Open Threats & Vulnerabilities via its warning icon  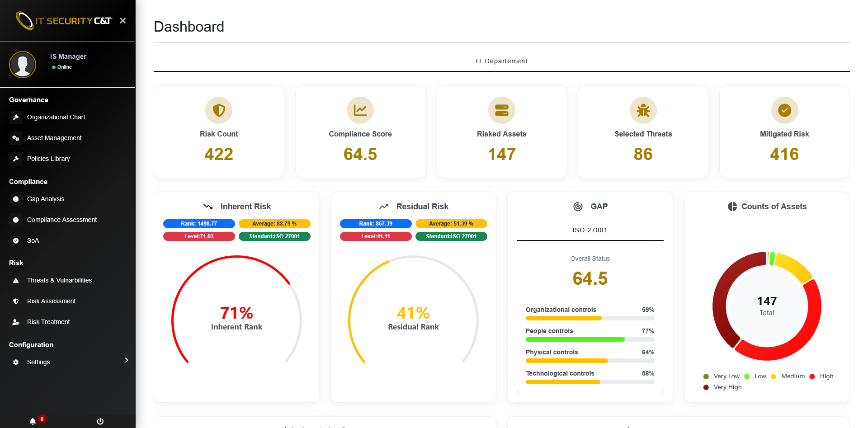point(16,280)
